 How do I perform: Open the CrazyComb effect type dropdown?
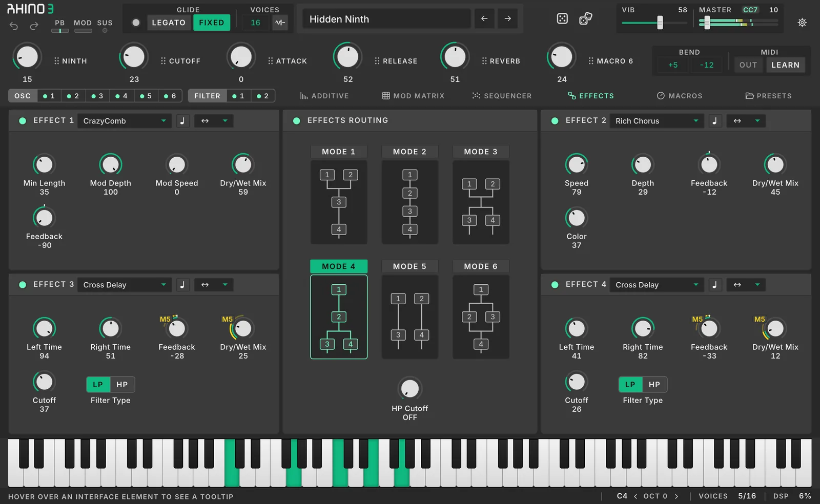pos(125,121)
